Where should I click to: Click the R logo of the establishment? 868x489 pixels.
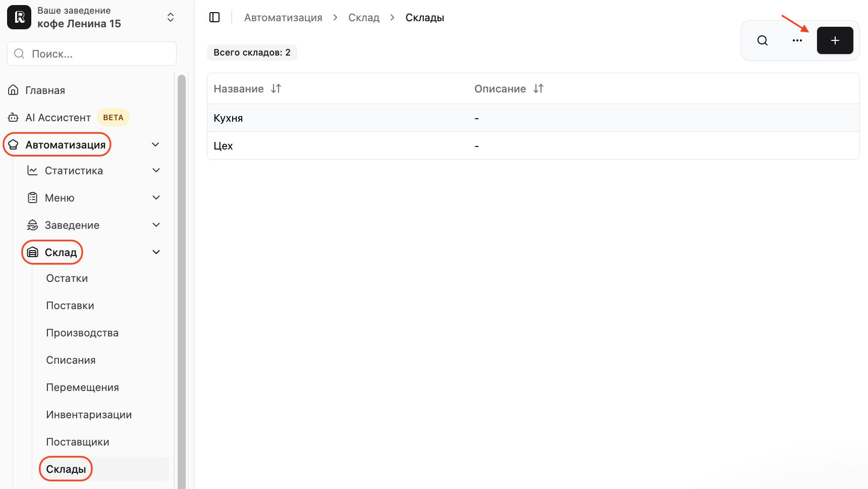pos(19,17)
